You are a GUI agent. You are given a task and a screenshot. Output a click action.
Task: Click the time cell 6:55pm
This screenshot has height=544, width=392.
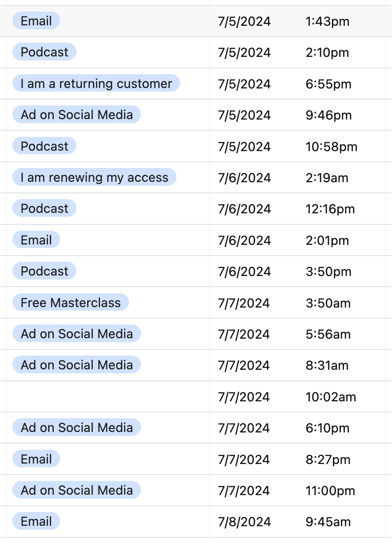click(328, 84)
